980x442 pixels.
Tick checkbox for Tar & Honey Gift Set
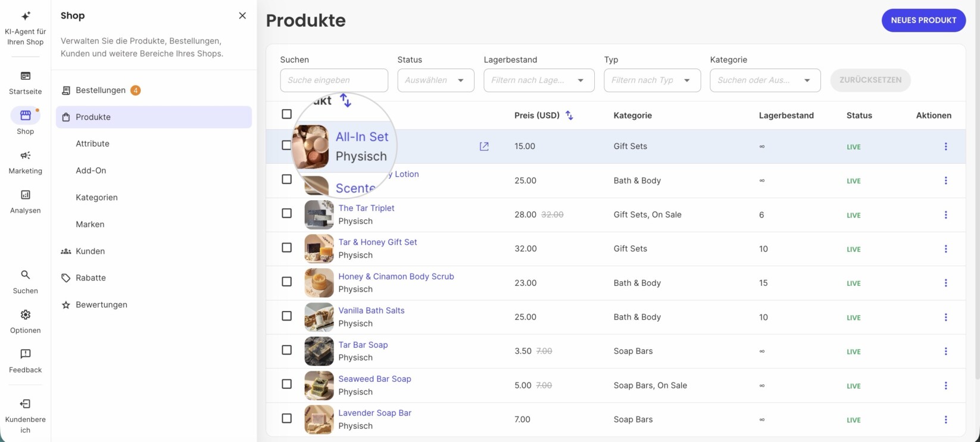(286, 247)
